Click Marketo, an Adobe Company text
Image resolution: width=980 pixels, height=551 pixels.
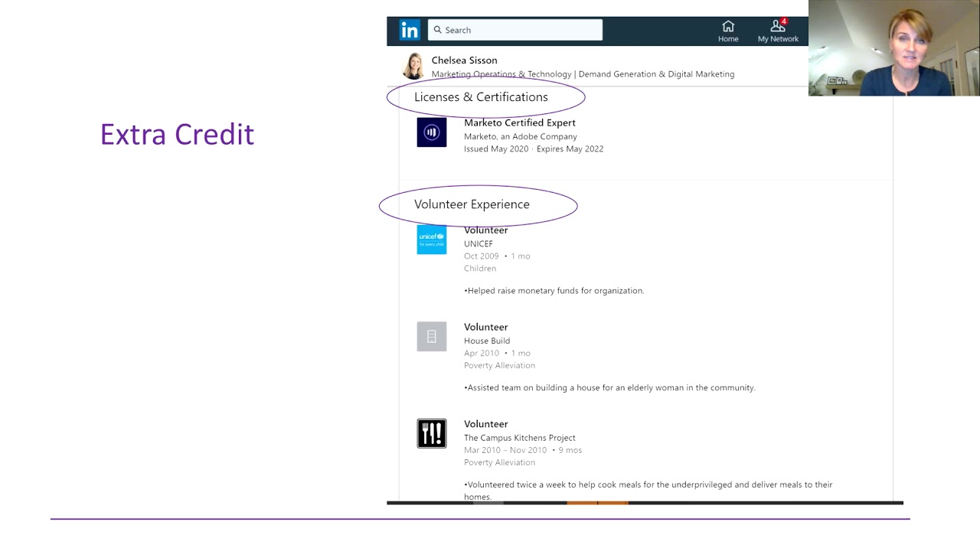click(521, 136)
